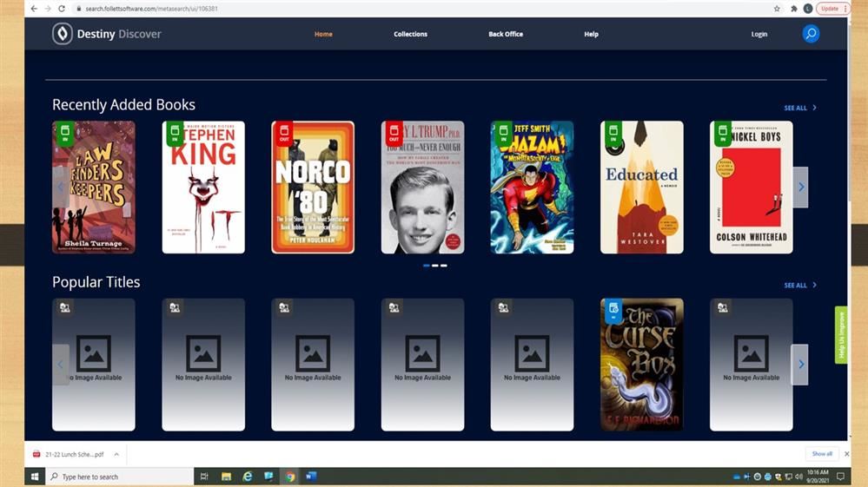Click the Chrome Update button
This screenshot has width=868, height=487.
(x=832, y=9)
